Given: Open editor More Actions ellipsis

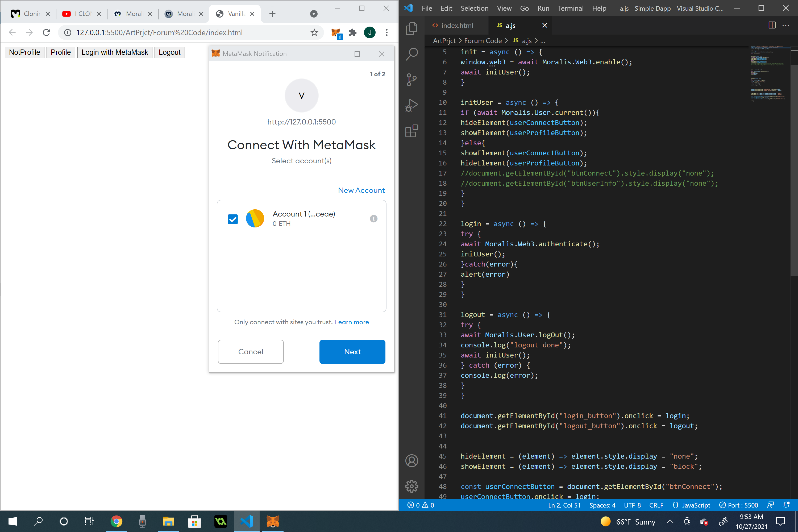Looking at the screenshot, I should coord(786,25).
